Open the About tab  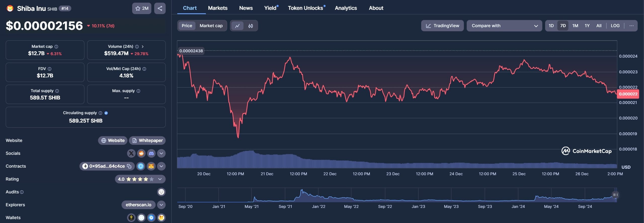click(x=376, y=8)
